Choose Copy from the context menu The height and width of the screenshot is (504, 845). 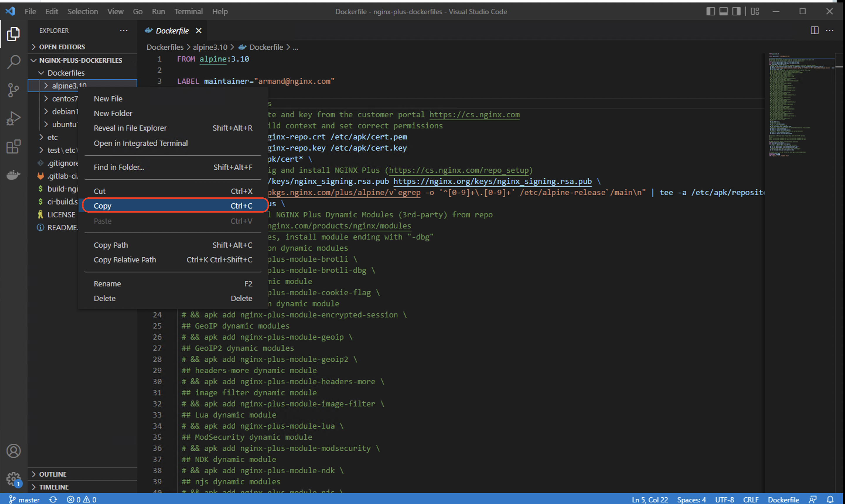(x=173, y=206)
